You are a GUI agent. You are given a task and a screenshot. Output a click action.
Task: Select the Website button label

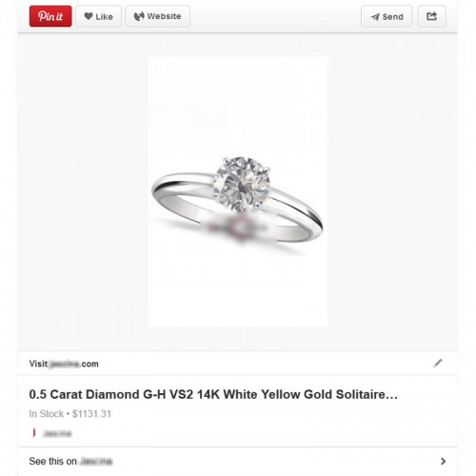point(164,16)
